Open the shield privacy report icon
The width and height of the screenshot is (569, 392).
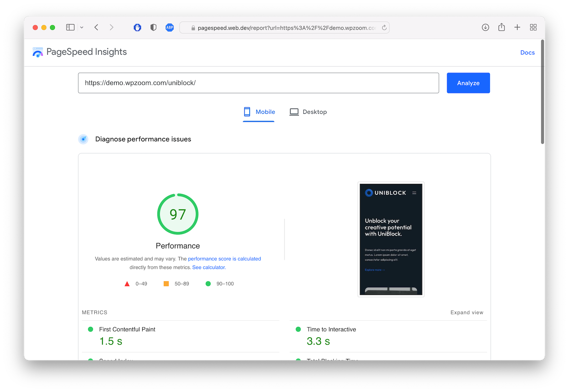click(153, 27)
